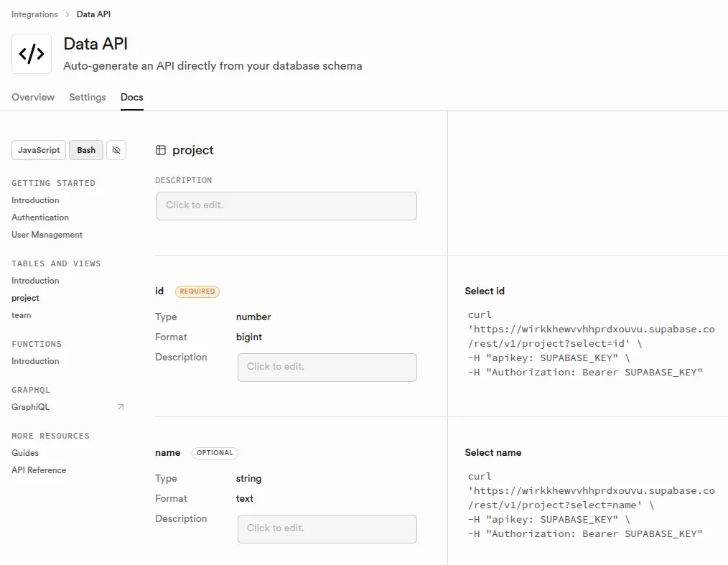
Task: Click the GETTING STARTED section label
Action: pos(53,183)
